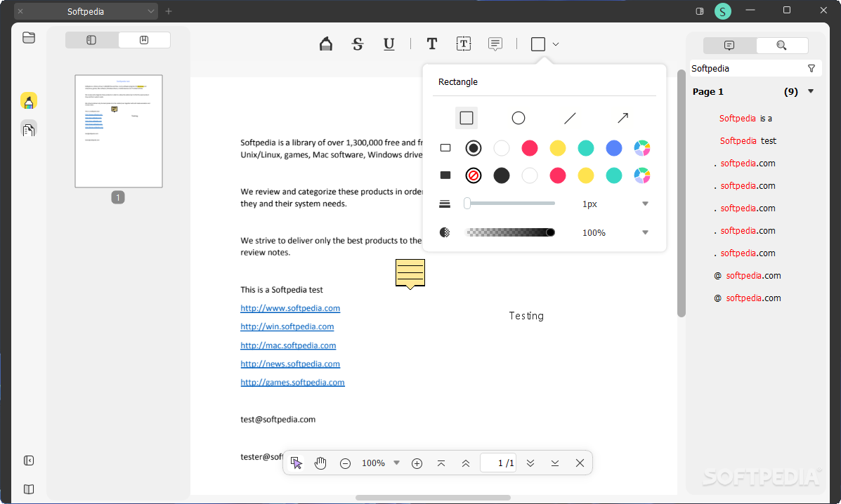Choose the oval shape in popup
Screen dimensions: 841x504
[x=518, y=118]
